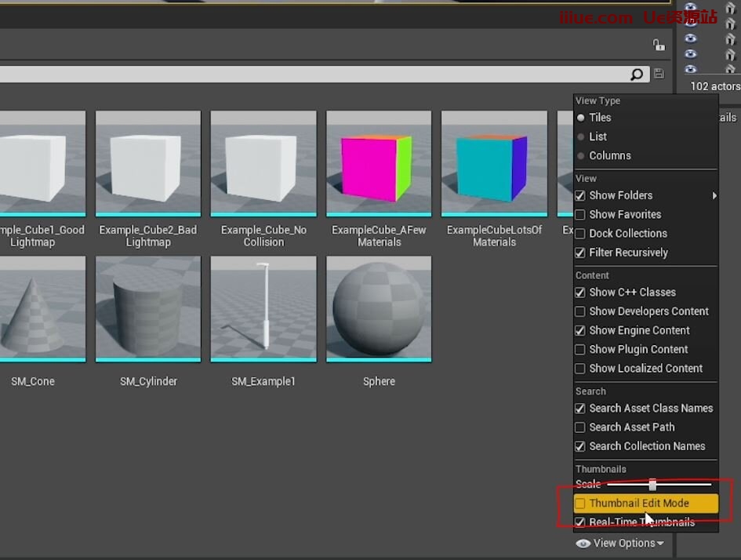Enable the Thumbnail Edit Mode checkbox

pos(580,504)
